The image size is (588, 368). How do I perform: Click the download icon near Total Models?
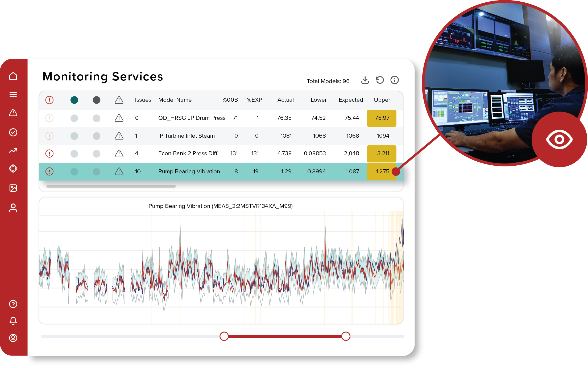(x=365, y=80)
